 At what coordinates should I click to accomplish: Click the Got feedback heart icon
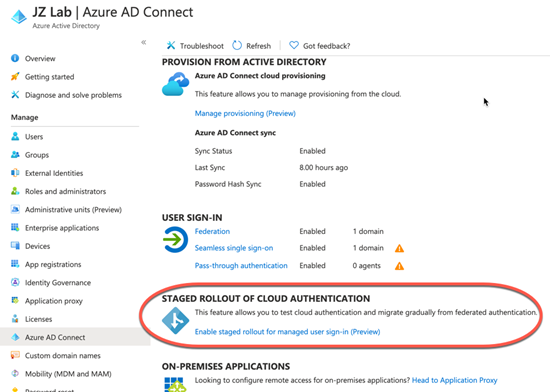294,45
